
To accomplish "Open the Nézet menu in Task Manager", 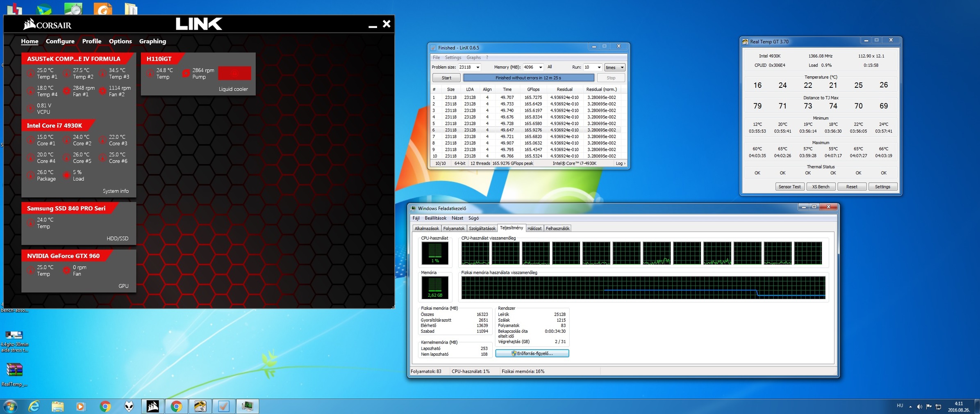I will (457, 218).
